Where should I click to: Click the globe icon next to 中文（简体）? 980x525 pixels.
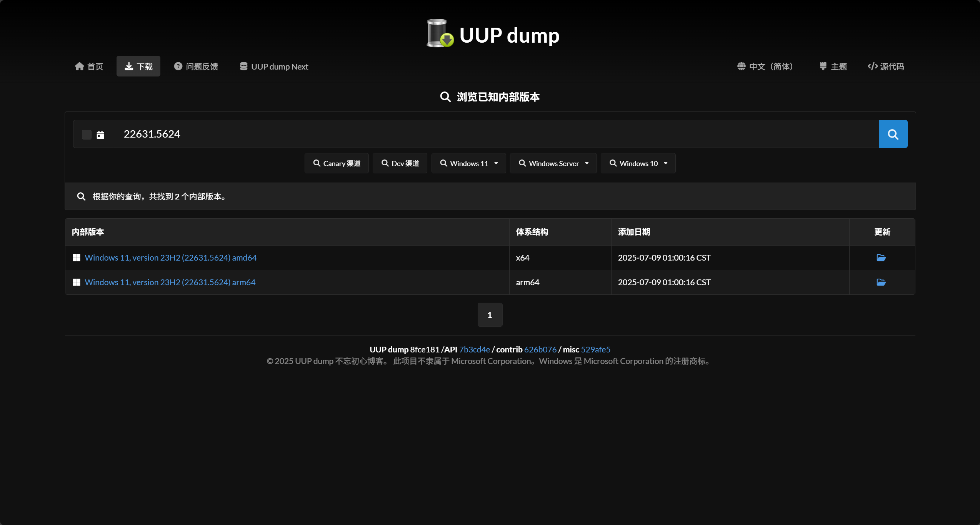742,66
